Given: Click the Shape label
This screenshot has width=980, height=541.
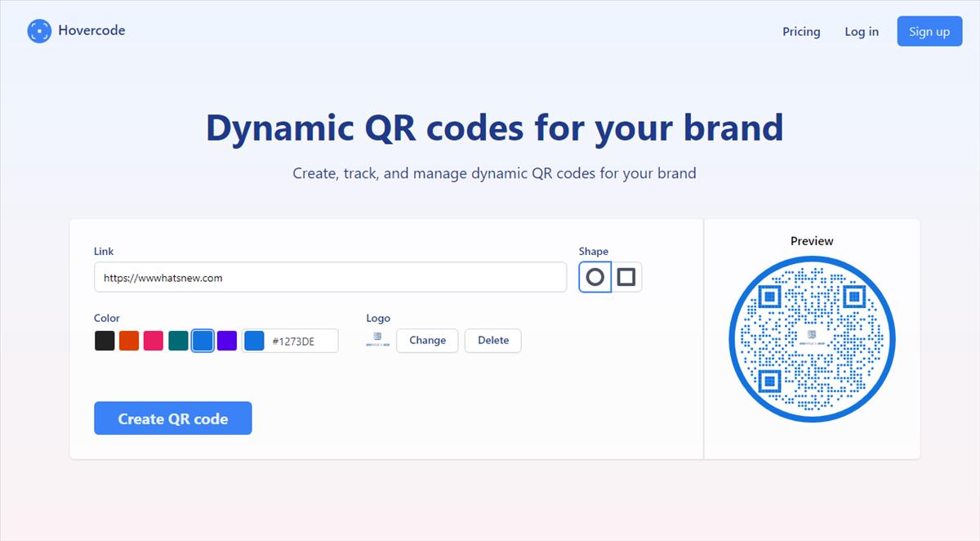Looking at the screenshot, I should pyautogui.click(x=594, y=252).
